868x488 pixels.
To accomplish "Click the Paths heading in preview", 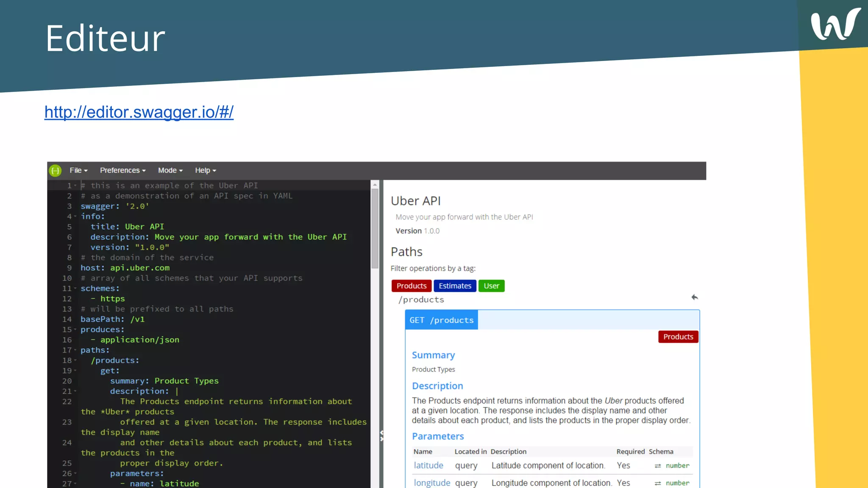I will 406,252.
